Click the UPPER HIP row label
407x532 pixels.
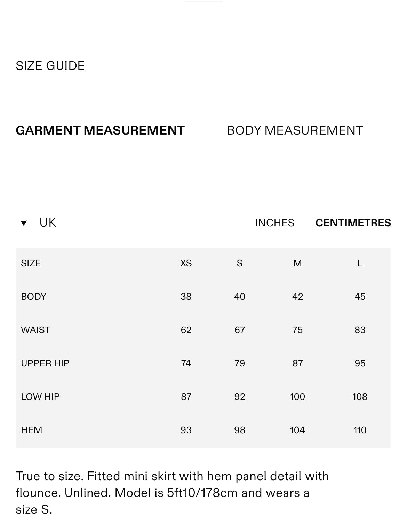[x=45, y=363]
